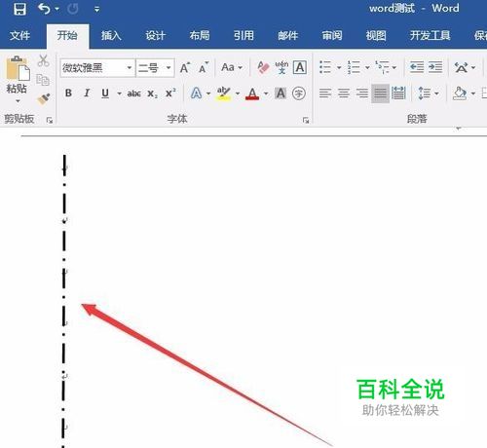
Task: Switch to the 视图 tab
Action: [376, 35]
